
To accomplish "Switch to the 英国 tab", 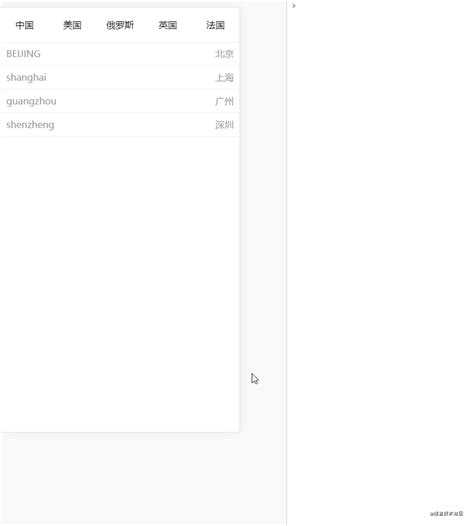I will 168,25.
